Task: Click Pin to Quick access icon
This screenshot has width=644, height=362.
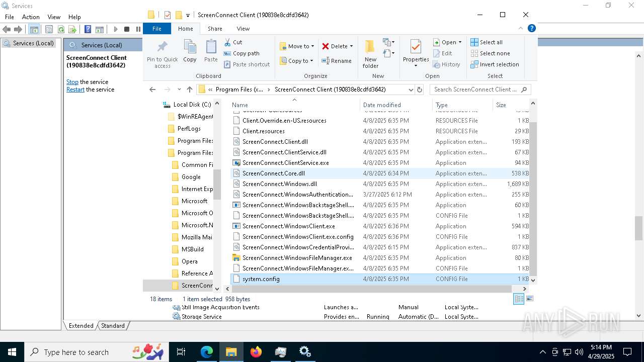Action: [x=162, y=47]
